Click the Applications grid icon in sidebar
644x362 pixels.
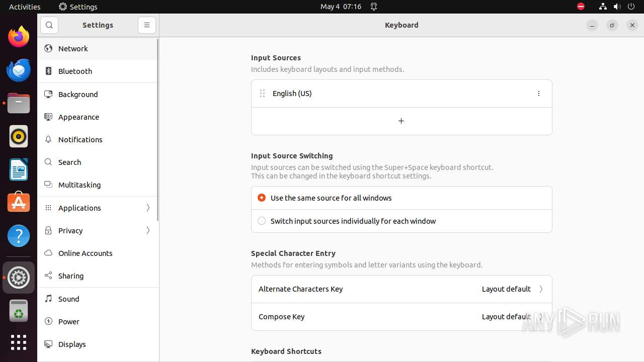coord(48,208)
